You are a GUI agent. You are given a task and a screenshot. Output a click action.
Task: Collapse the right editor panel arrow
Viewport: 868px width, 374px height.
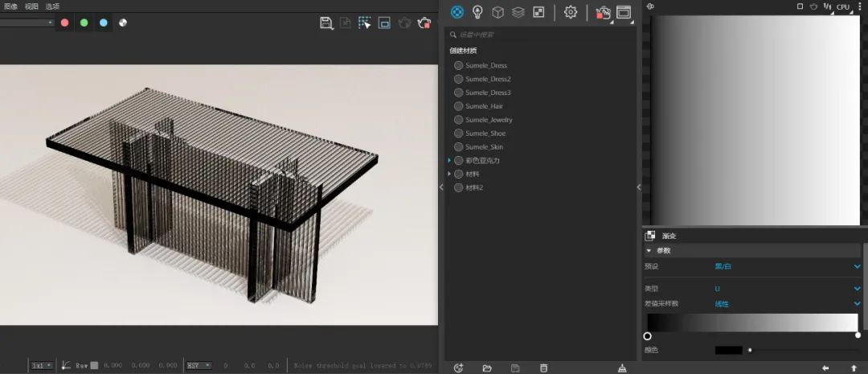[639, 187]
